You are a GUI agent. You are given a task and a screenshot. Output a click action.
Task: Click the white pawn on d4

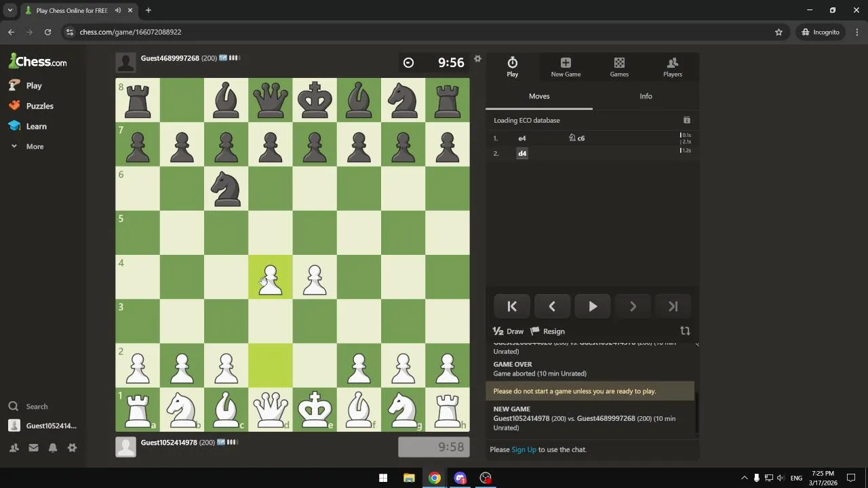271,277
